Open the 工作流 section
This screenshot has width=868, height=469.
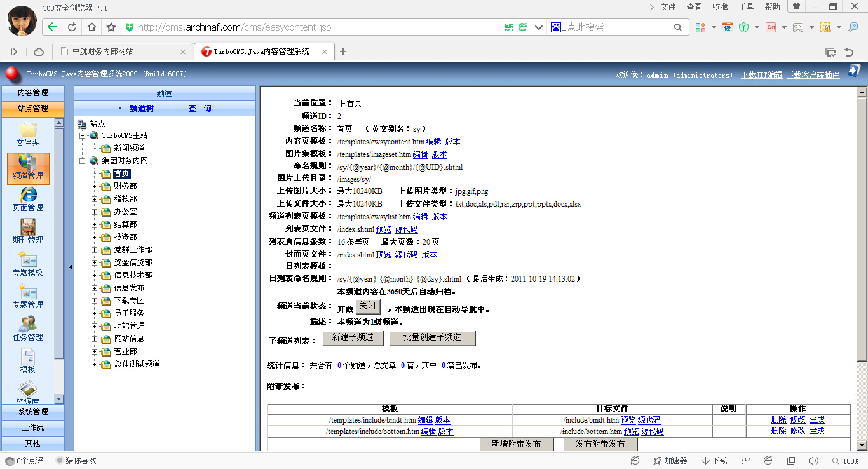(x=32, y=428)
